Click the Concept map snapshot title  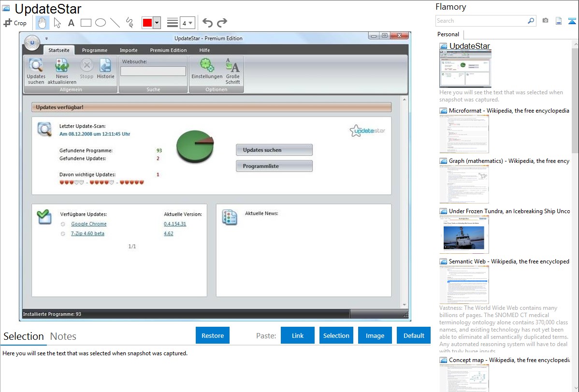pos(509,360)
